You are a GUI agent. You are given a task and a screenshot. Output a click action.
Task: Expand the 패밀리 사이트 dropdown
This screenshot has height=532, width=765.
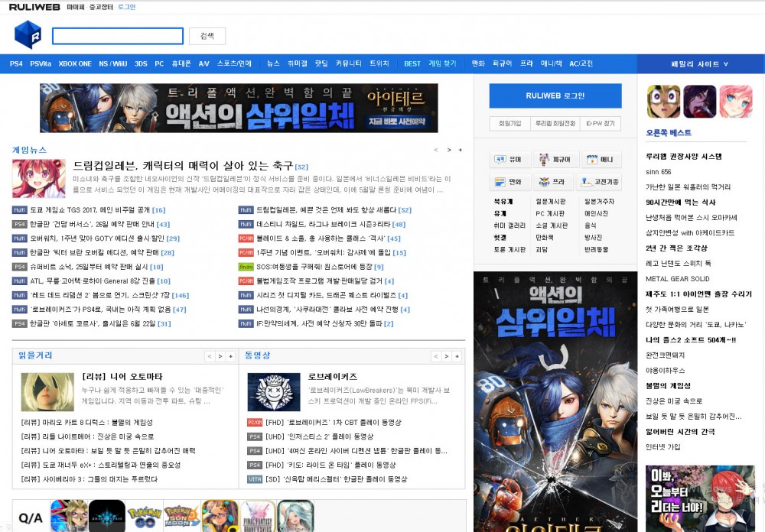(700, 64)
